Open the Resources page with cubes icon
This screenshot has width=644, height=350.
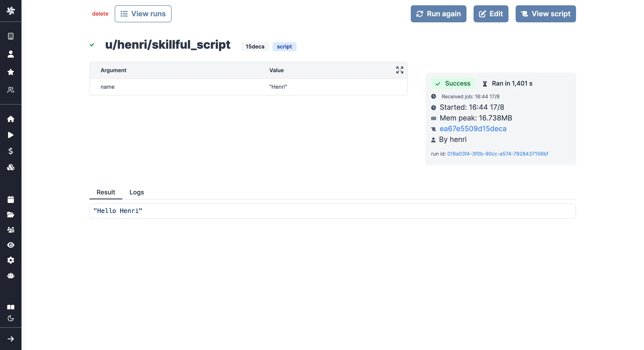[11, 167]
